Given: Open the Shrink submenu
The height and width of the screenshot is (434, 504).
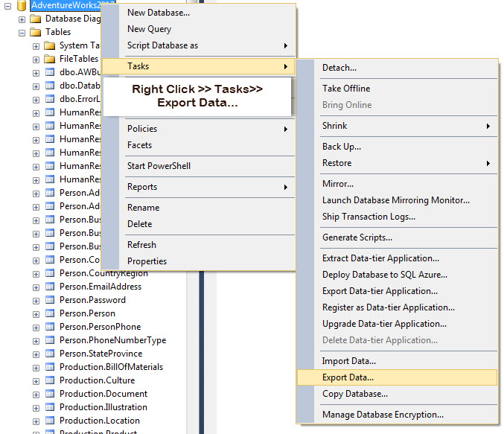Looking at the screenshot, I should (x=398, y=126).
